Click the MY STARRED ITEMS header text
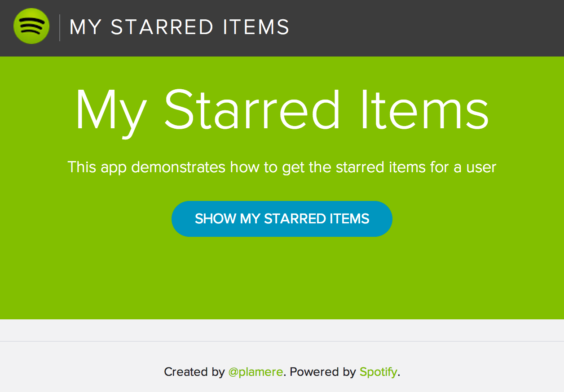Viewport: 564px width, 392px height. tap(179, 27)
